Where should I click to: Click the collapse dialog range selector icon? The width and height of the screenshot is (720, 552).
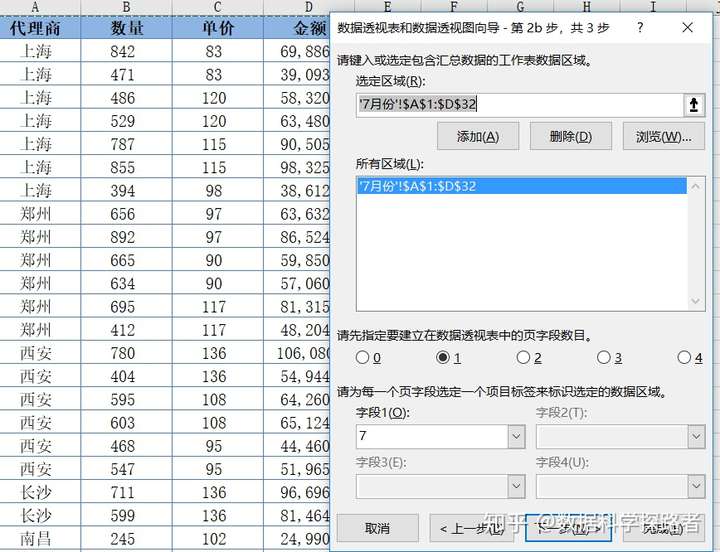[694, 105]
